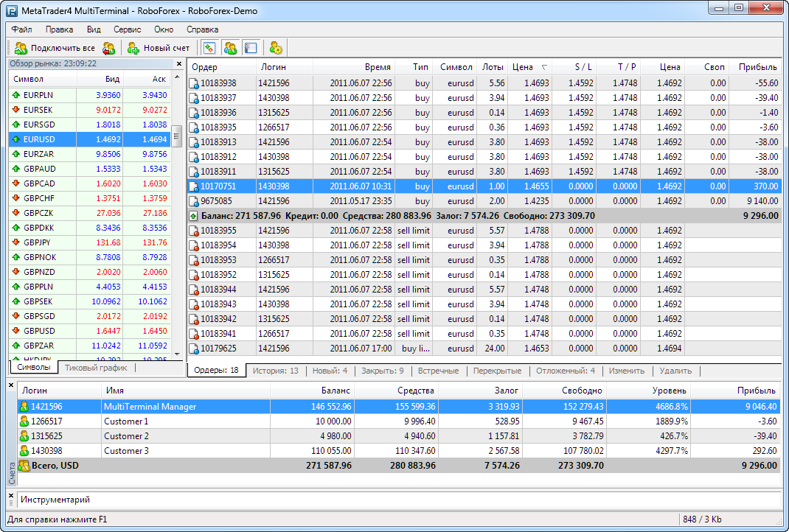
Task: Toggle the Toolbox panel toolbar icon
Action: tap(251, 49)
